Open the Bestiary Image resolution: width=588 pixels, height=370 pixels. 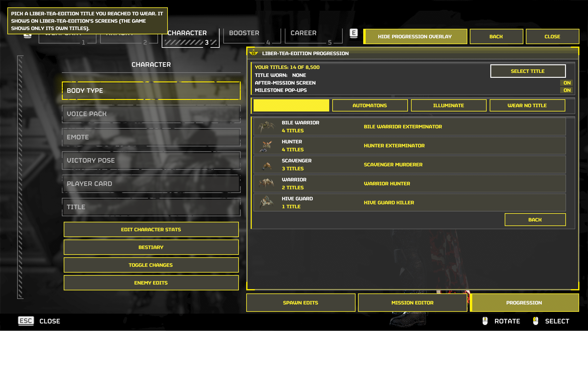[151, 247]
